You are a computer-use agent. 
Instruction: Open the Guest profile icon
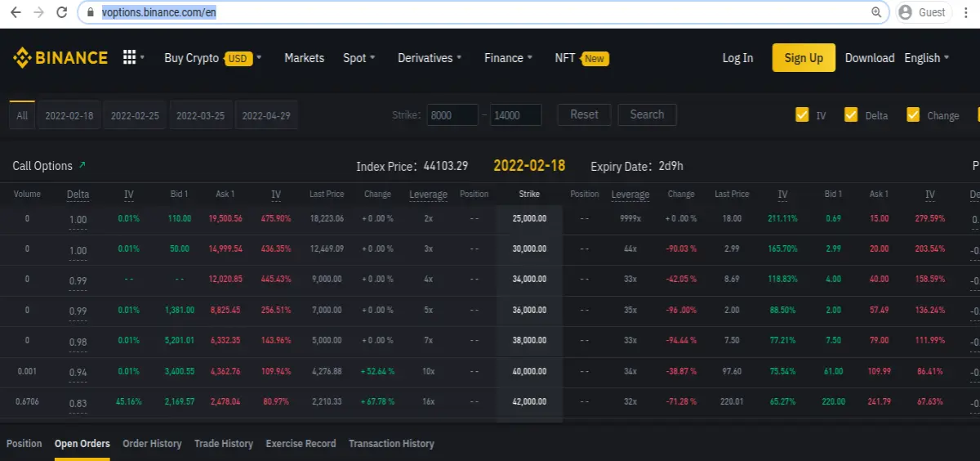[x=905, y=12]
